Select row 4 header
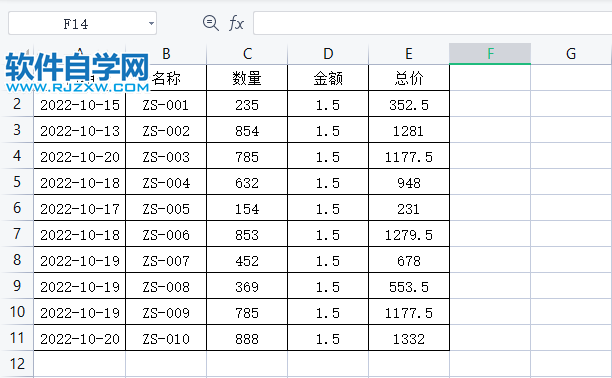 tap(17, 156)
